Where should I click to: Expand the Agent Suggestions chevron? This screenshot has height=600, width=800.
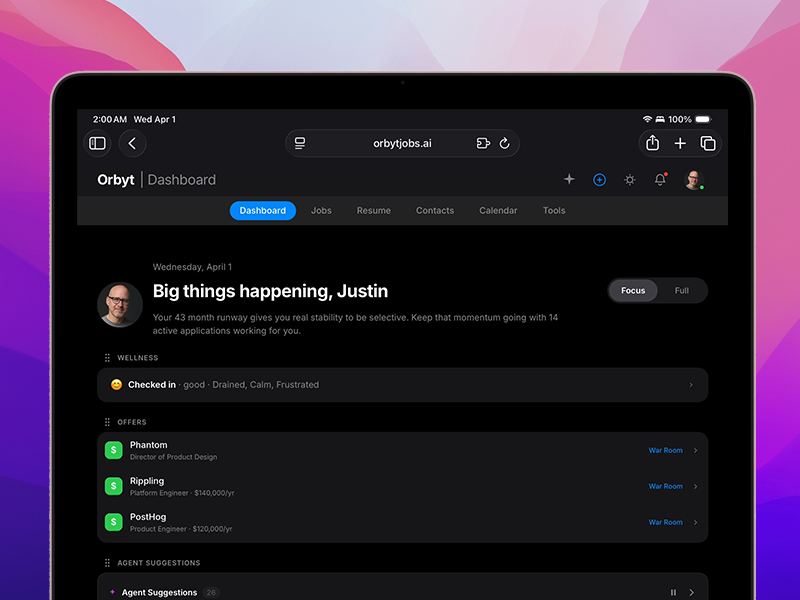coord(692,592)
